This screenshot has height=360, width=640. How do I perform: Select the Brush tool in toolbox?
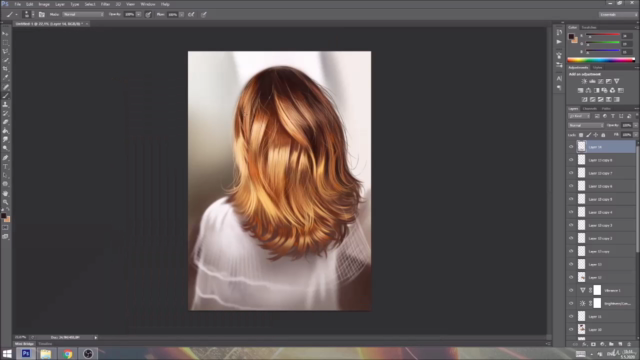[x=5, y=96]
